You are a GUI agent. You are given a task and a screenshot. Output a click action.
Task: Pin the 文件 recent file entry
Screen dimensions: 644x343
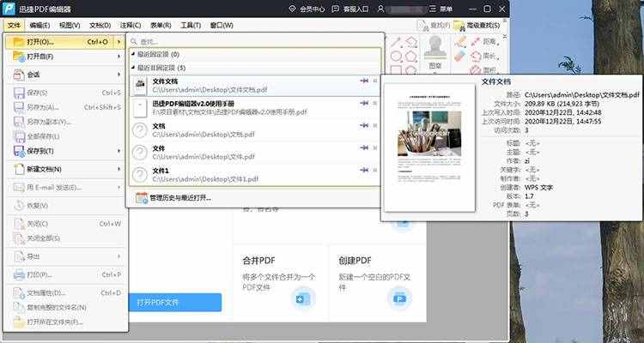tap(364, 147)
